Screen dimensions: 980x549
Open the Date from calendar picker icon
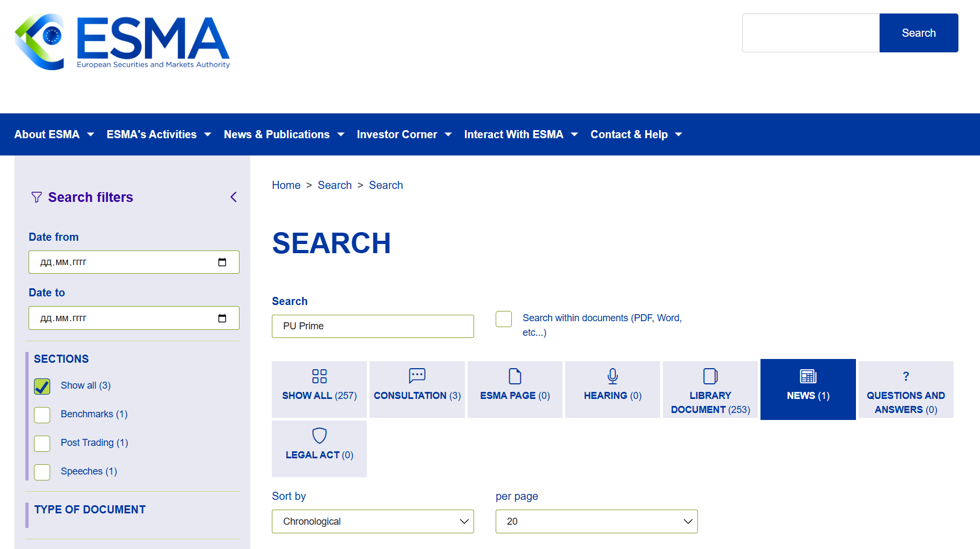click(x=222, y=262)
